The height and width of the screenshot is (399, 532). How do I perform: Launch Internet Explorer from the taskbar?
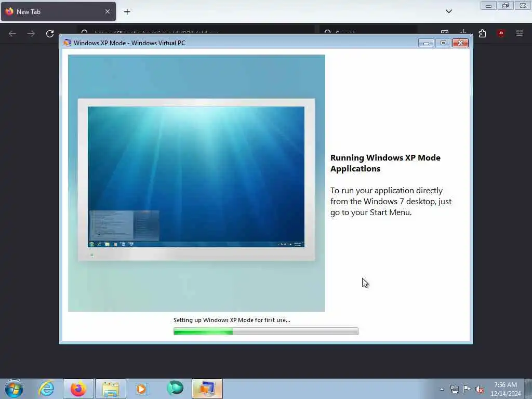pos(46,389)
